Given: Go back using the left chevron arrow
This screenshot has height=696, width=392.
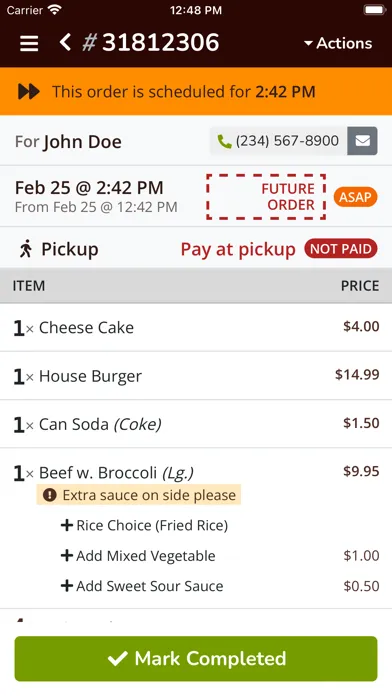Looking at the screenshot, I should pyautogui.click(x=65, y=43).
